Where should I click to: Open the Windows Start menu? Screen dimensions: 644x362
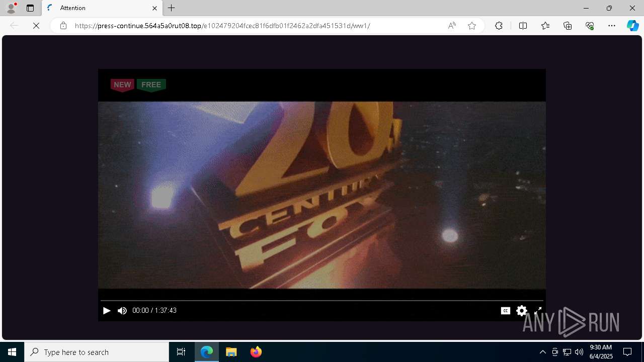[x=12, y=352]
